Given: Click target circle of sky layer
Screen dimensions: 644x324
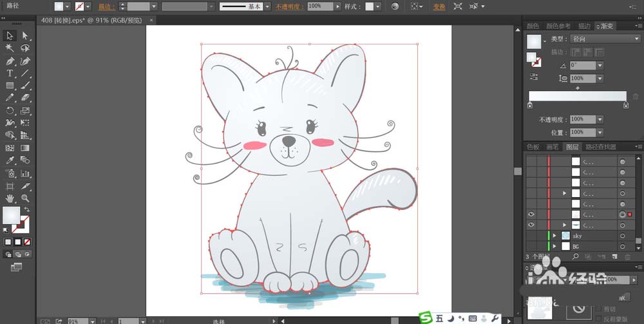Looking at the screenshot, I should pyautogui.click(x=622, y=236).
